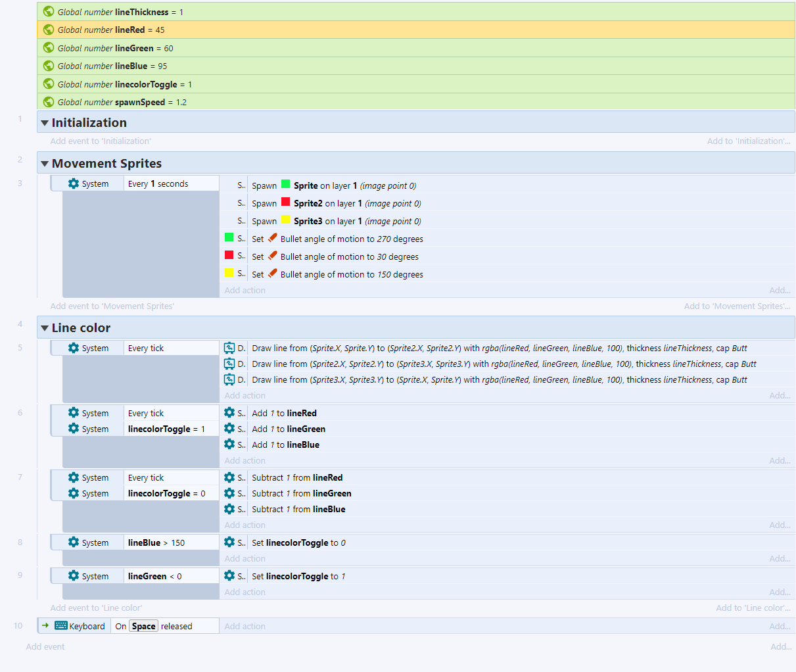Click globe icon beside lineThickness global variable
This screenshot has width=796, height=672.
click(49, 12)
